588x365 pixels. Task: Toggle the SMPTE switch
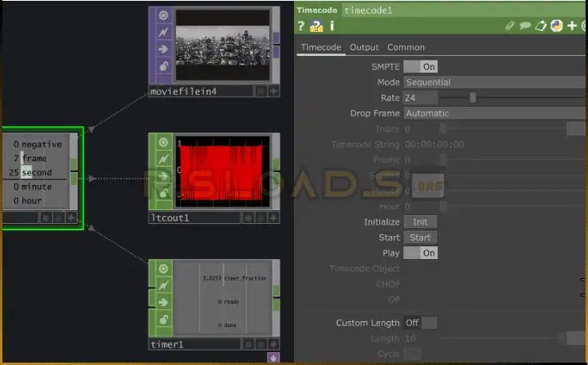(x=420, y=67)
